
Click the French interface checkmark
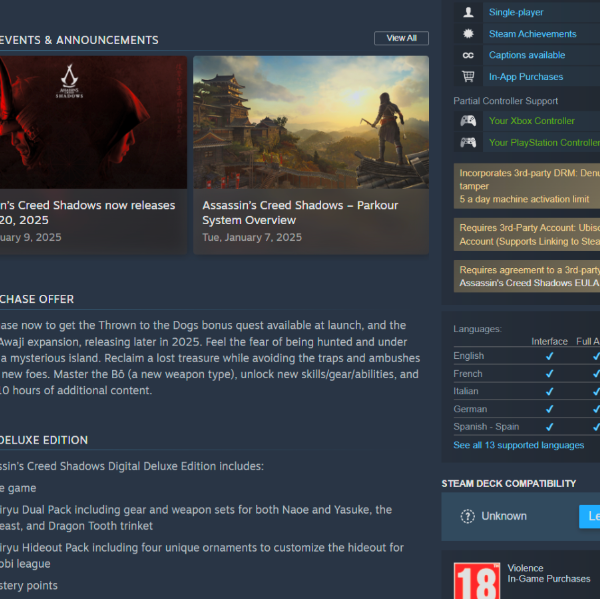click(549, 374)
